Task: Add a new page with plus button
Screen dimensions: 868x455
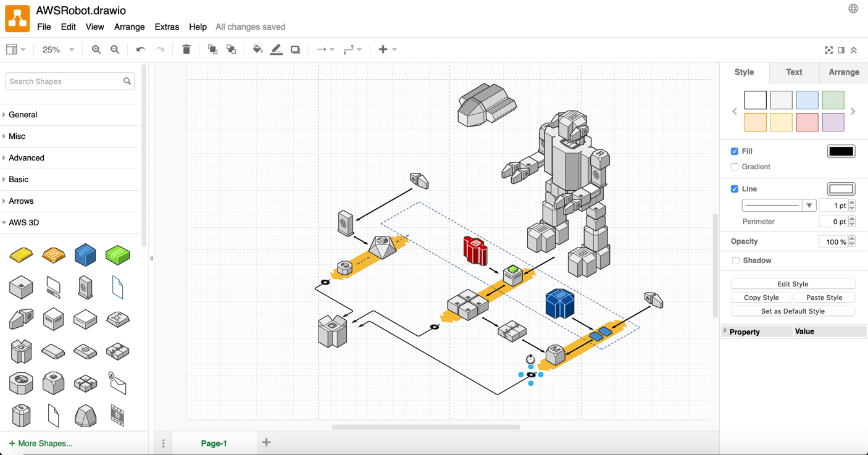Action: 267,443
